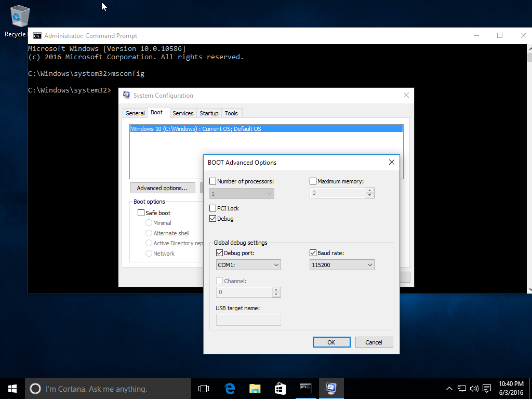Viewport: 532px width, 399px height.
Task: Show hidden tray icons chevron
Action: [449, 389]
